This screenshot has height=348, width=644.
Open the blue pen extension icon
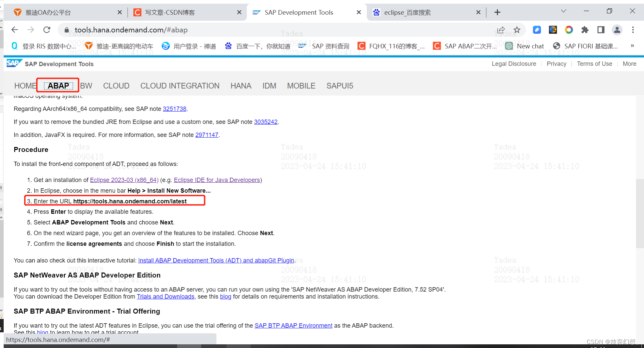[537, 30]
